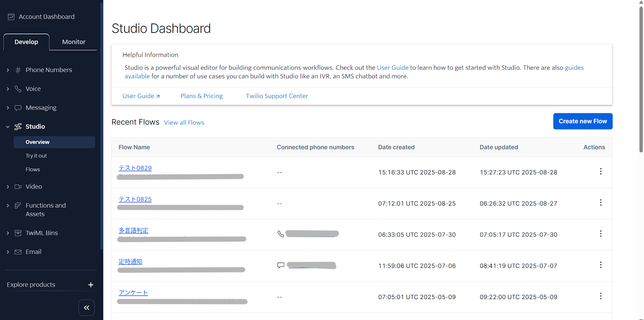644x320 pixels.
Task: Expand the Functions and Assets section
Action: point(8,206)
